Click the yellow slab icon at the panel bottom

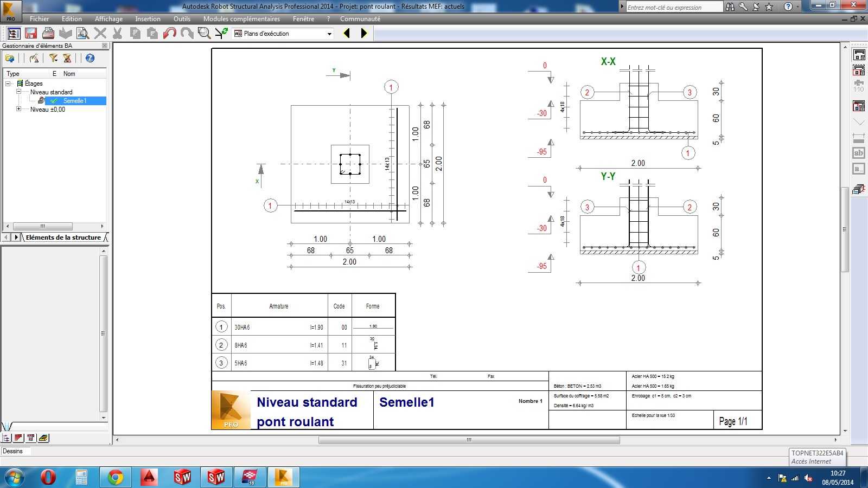click(43, 438)
